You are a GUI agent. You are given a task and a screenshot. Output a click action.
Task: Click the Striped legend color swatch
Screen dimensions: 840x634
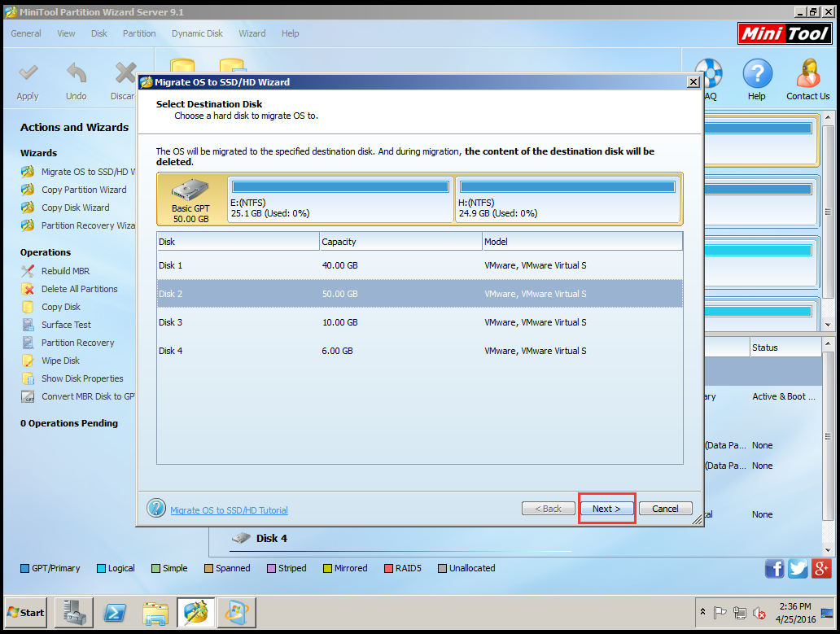(x=272, y=569)
